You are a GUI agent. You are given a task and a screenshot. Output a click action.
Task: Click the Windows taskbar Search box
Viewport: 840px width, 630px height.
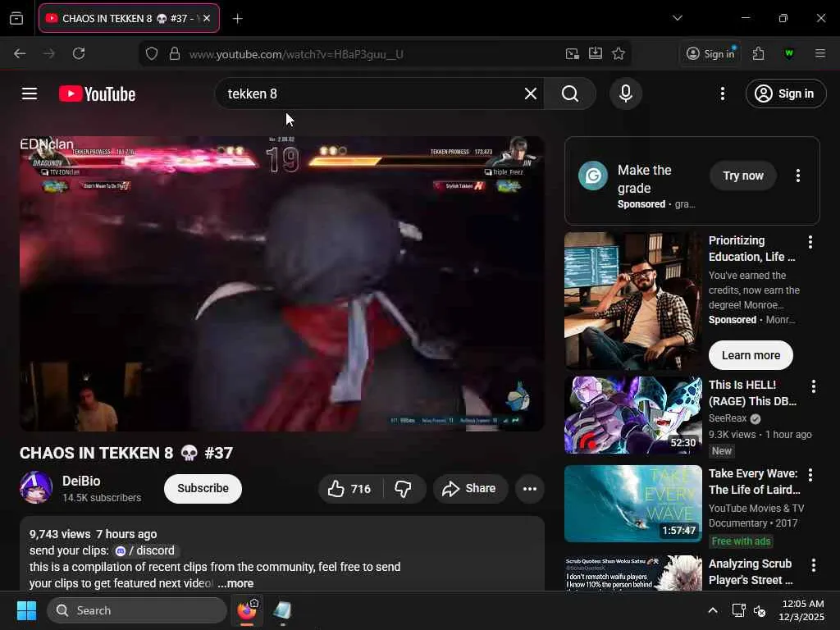click(137, 610)
